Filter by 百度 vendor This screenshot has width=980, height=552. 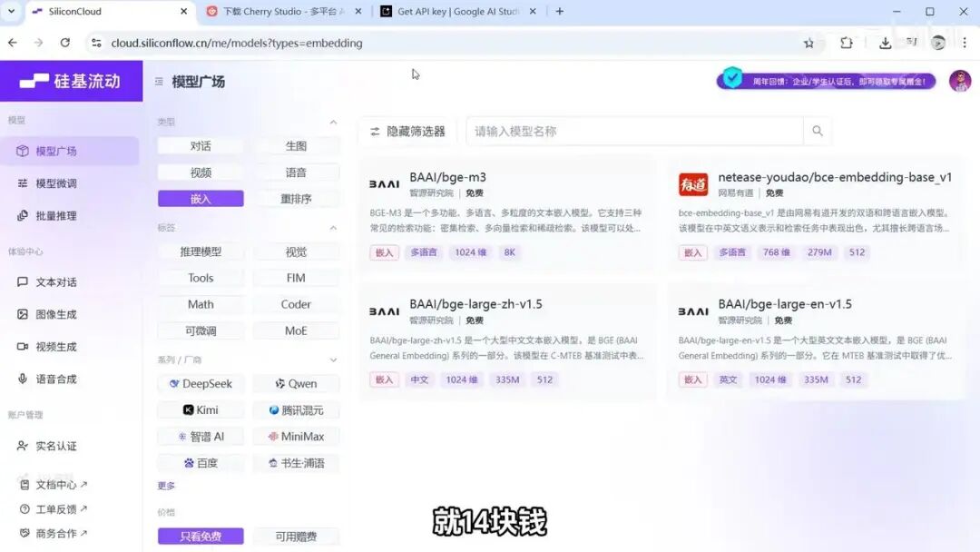pos(201,463)
